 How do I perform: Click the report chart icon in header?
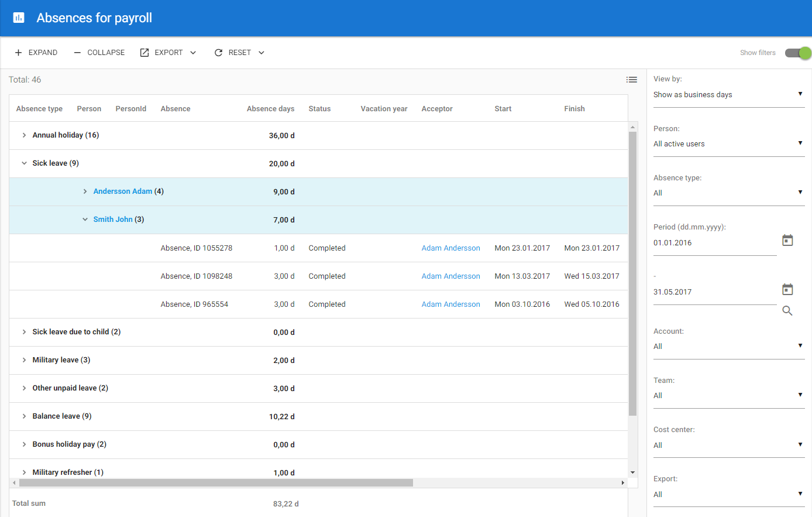click(x=19, y=18)
